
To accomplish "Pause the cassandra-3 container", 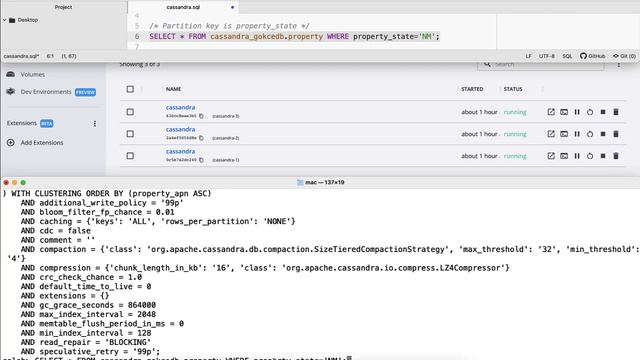I will 577,112.
